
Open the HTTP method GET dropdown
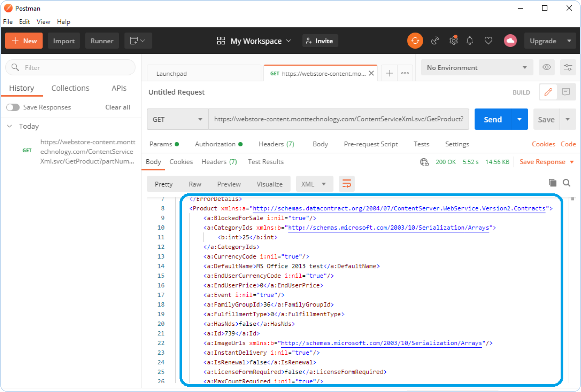(177, 119)
